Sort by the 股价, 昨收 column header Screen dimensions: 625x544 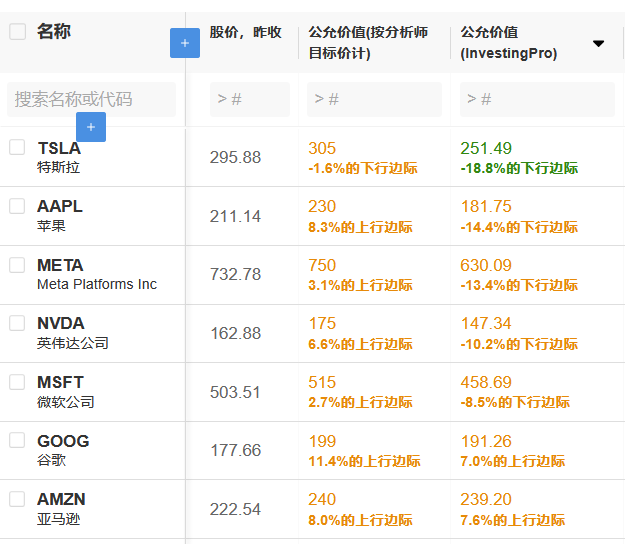tap(246, 32)
